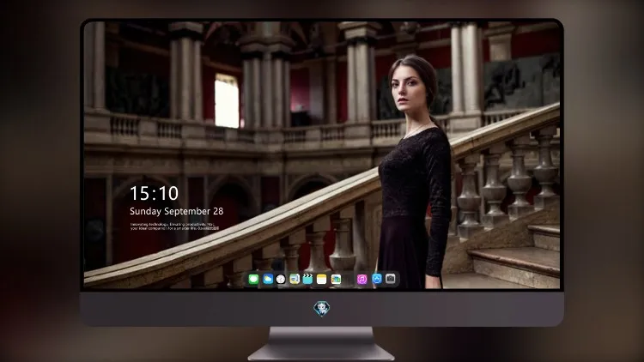
Task: Open the photo gallery app in dock
Action: (x=336, y=279)
